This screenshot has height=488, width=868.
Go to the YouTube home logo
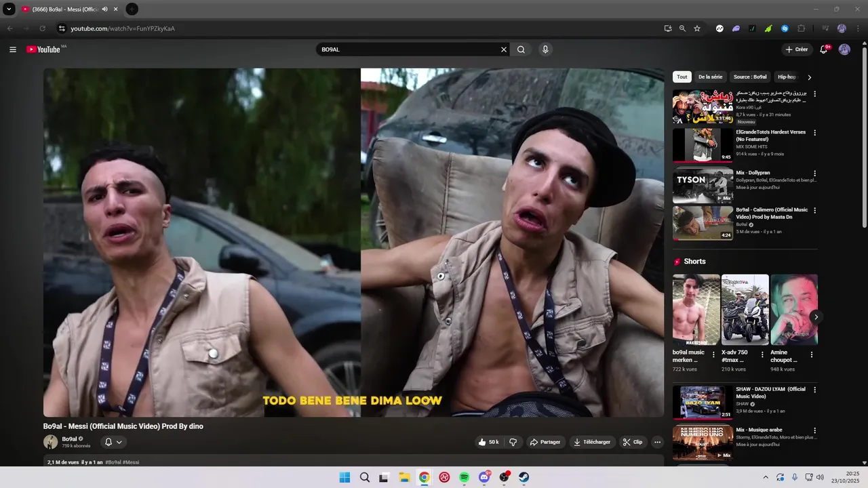43,49
